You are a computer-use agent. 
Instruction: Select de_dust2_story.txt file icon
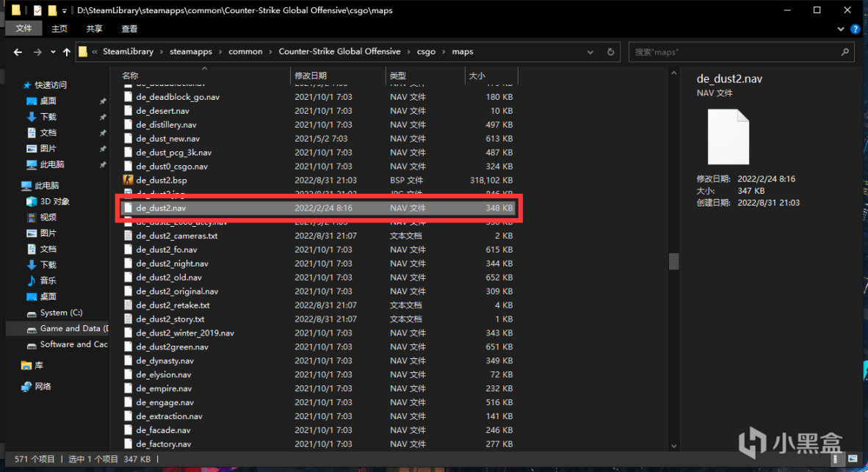click(x=128, y=319)
